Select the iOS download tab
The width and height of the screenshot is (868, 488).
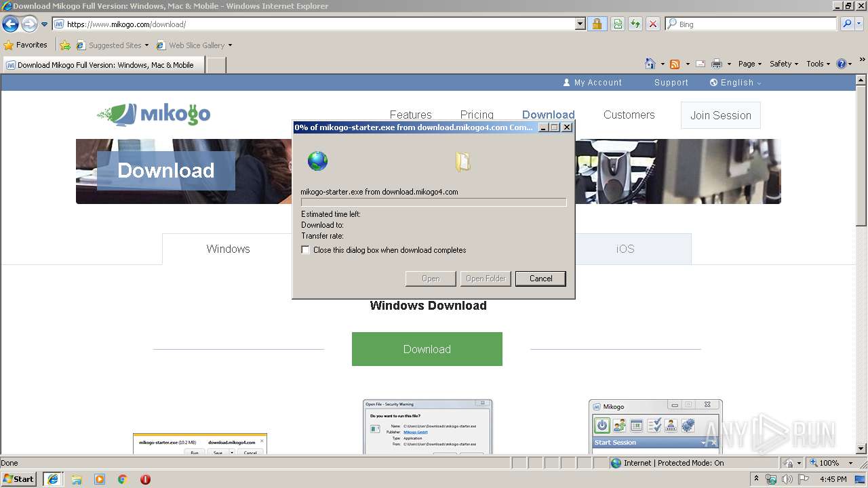[625, 249]
